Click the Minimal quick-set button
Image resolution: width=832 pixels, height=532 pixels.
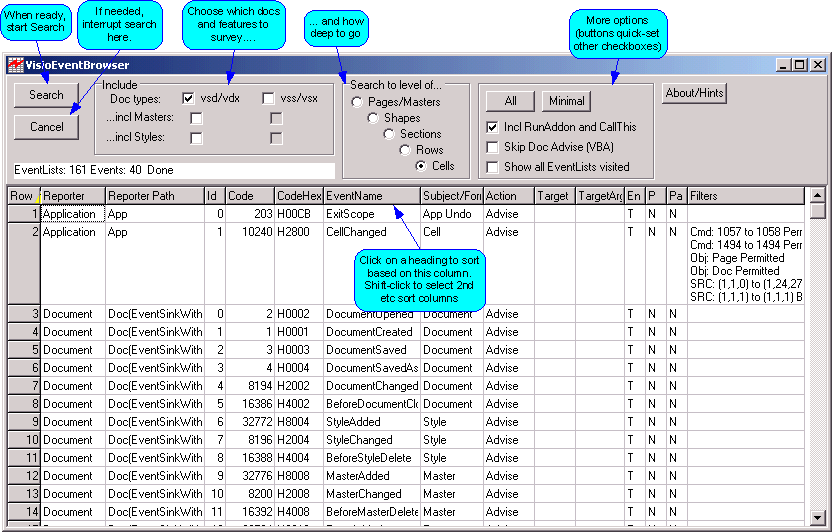pos(566,101)
